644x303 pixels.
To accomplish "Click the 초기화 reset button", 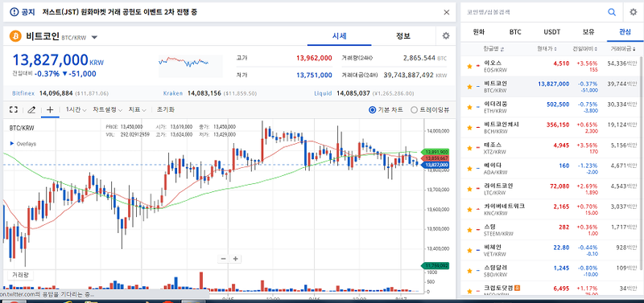I will coord(165,110).
